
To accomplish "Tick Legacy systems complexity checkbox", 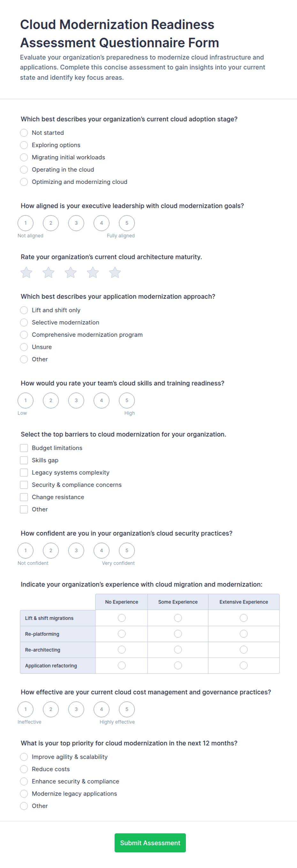I will pos(24,472).
